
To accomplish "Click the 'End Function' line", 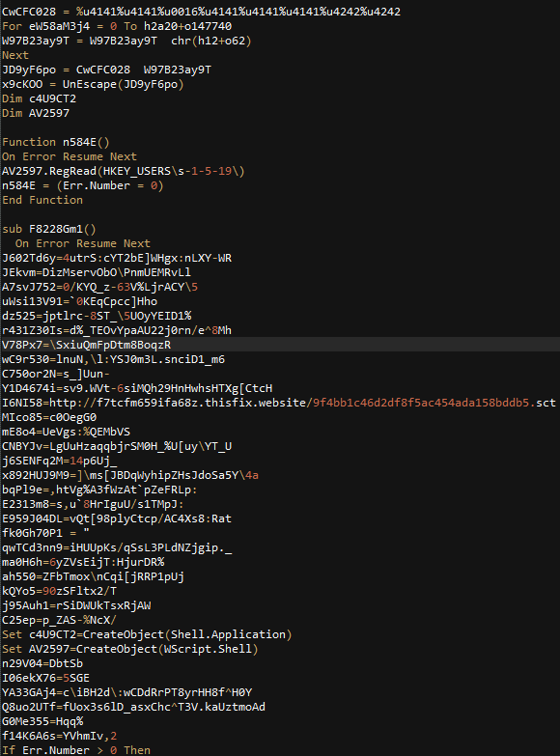I will click(42, 200).
